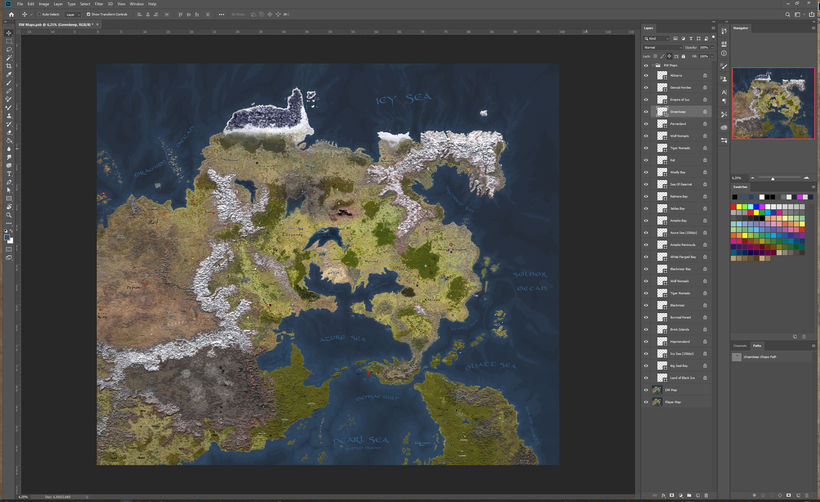Viewport: 820px width, 502px height.
Task: Select the Move tool
Action: (8, 32)
